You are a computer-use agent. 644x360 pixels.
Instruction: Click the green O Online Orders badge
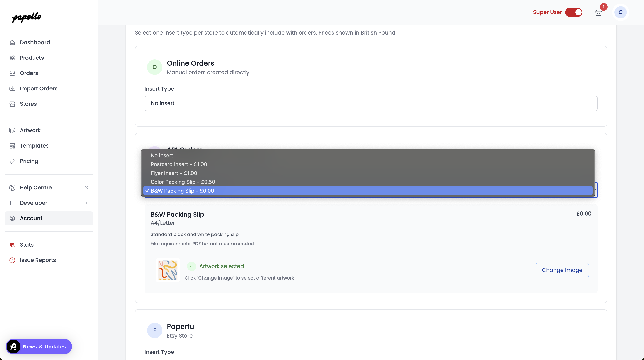[x=154, y=67]
